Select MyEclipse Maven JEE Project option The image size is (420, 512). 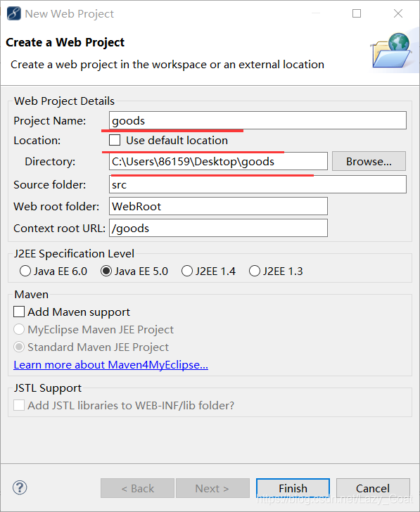tap(19, 329)
